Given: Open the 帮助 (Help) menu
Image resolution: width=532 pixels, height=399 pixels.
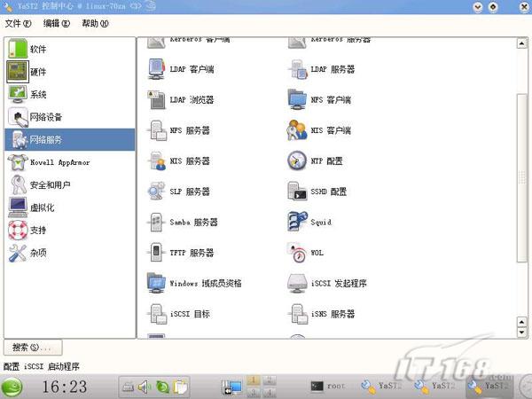Looking at the screenshot, I should click(x=96, y=23).
